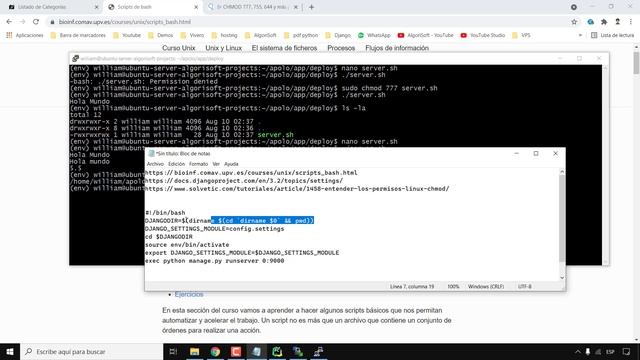Open the Chrome three-dot menu

(631, 22)
